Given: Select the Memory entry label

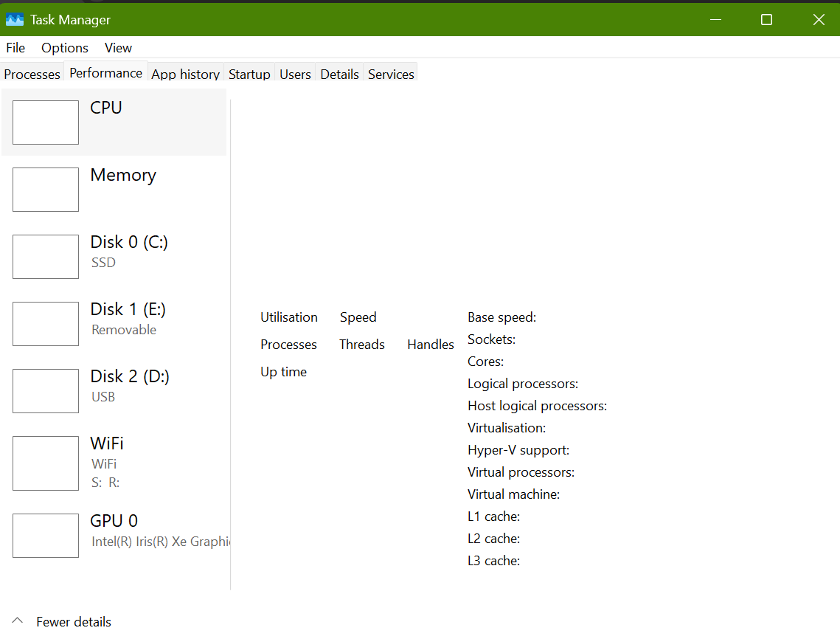Looking at the screenshot, I should [x=123, y=175].
